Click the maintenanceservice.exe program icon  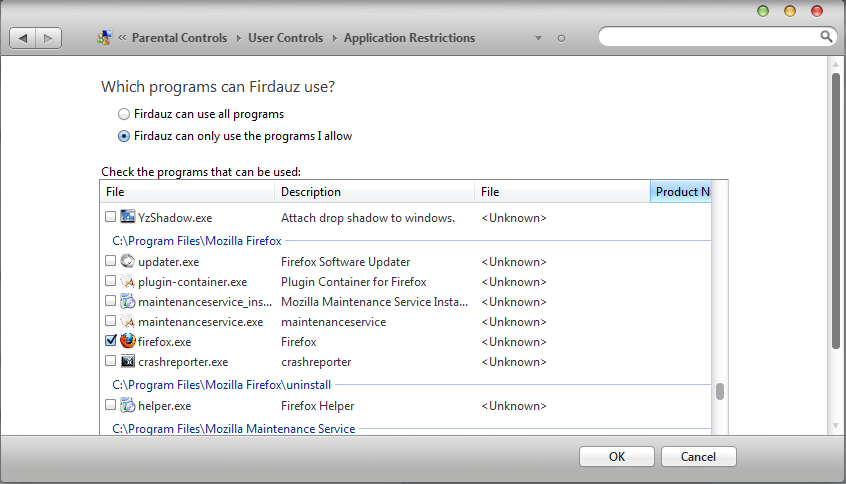coord(127,321)
